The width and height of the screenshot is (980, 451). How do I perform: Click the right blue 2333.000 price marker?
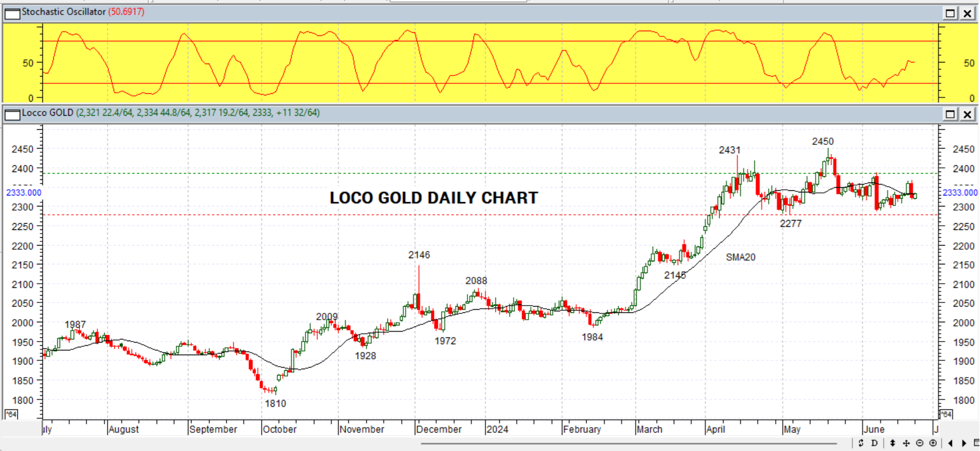coord(960,193)
